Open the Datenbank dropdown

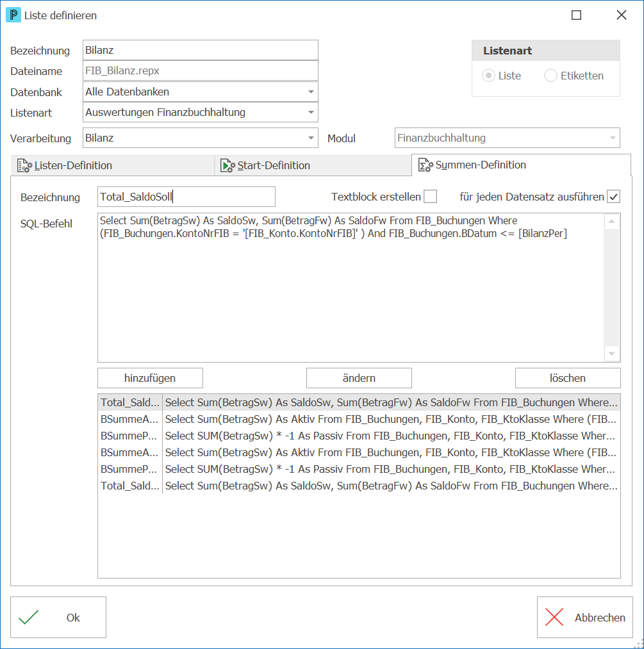311,92
